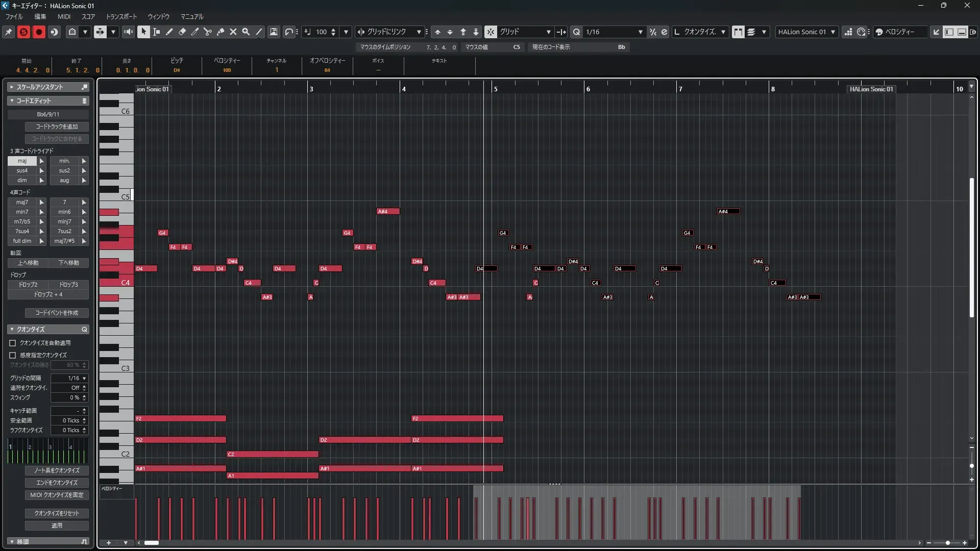Image resolution: width=980 pixels, height=551 pixels.
Task: Click the クオンタイズをリセット button
Action: click(57, 513)
